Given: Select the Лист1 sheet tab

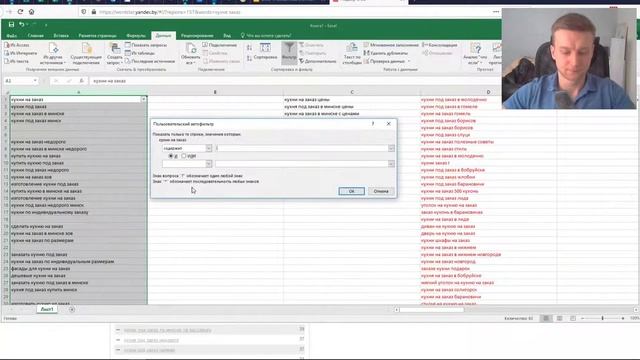Looking at the screenshot, I should tap(47, 309).
